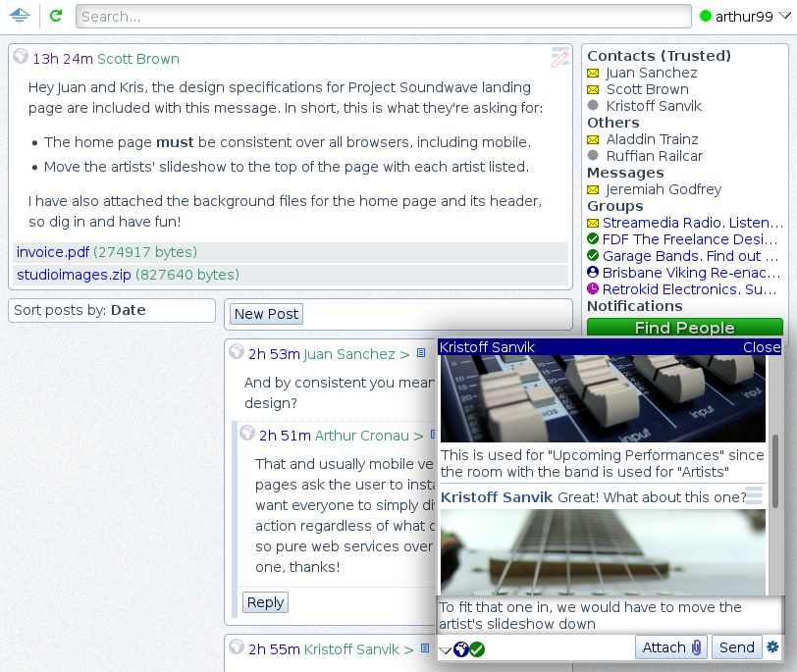Click the green refresh icon
The height and width of the screenshot is (672, 797).
pos(55,15)
